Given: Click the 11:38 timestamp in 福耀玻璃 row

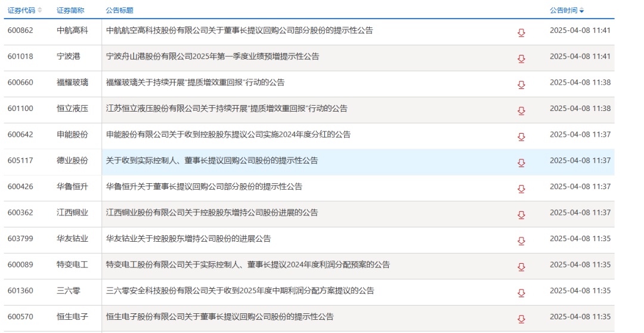Looking at the screenshot, I should [x=580, y=82].
